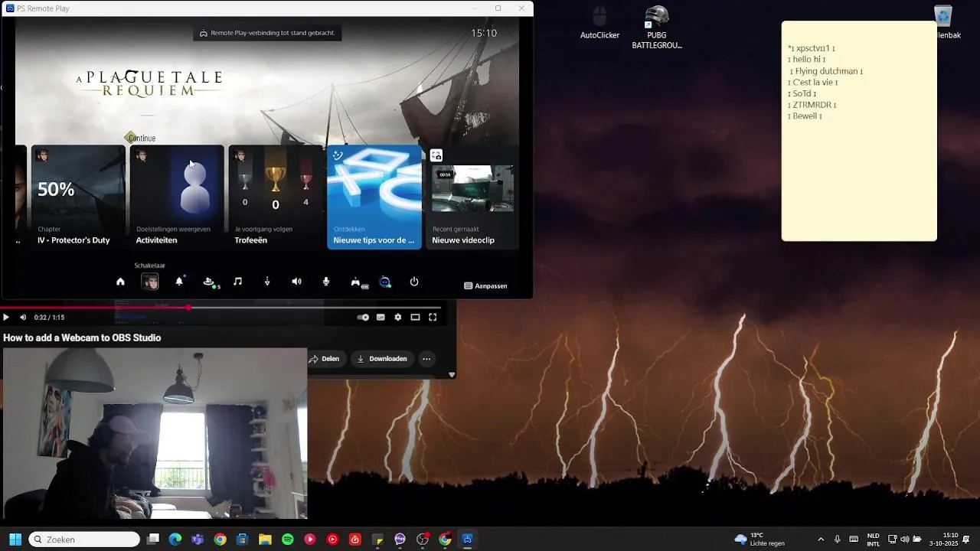Open Sticky Notes from taskbar

point(377,540)
